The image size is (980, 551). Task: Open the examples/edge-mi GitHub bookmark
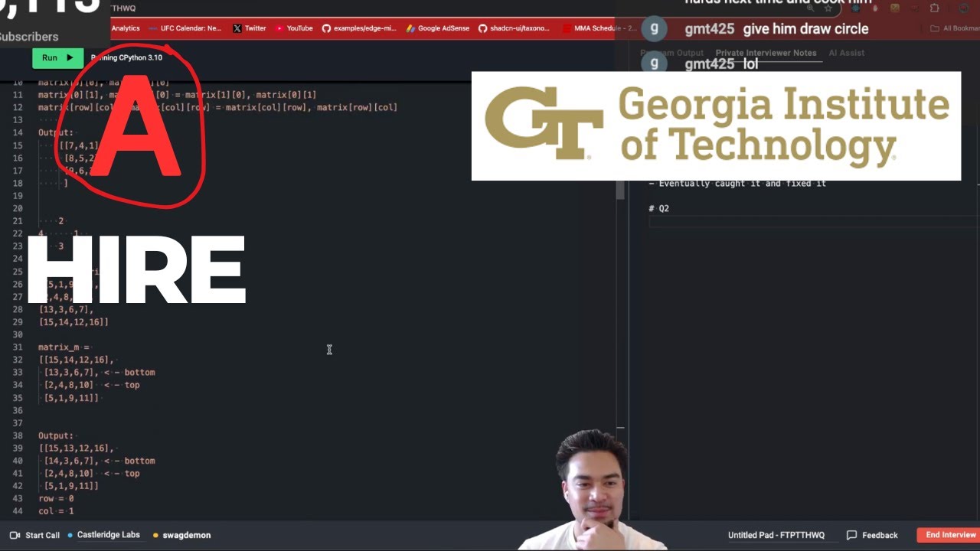point(359,28)
